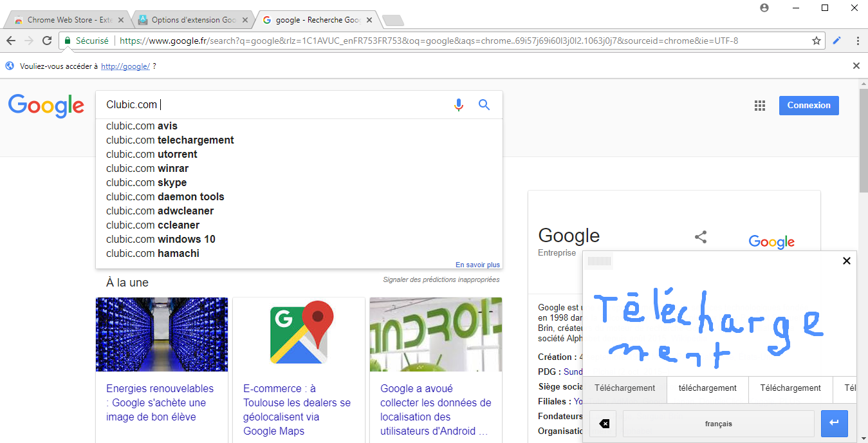Select suggestion clubic.com utorrent
The width and height of the screenshot is (868, 443).
pyautogui.click(x=299, y=155)
